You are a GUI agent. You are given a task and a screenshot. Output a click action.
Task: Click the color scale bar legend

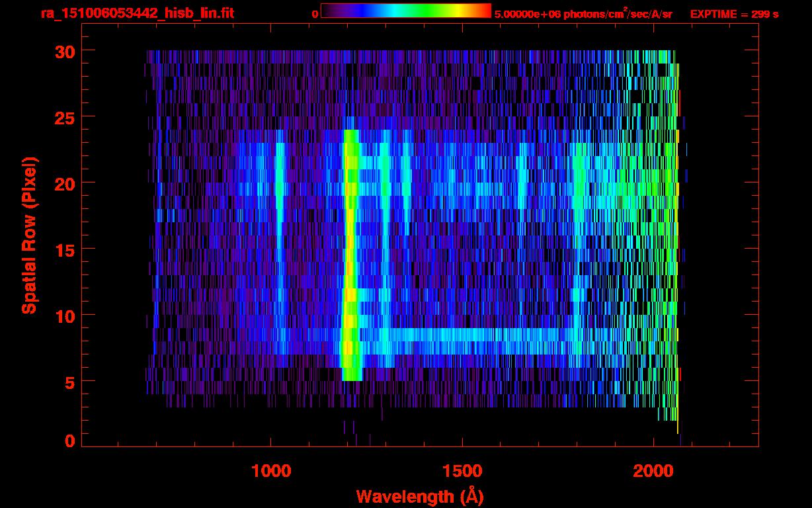tap(406, 11)
